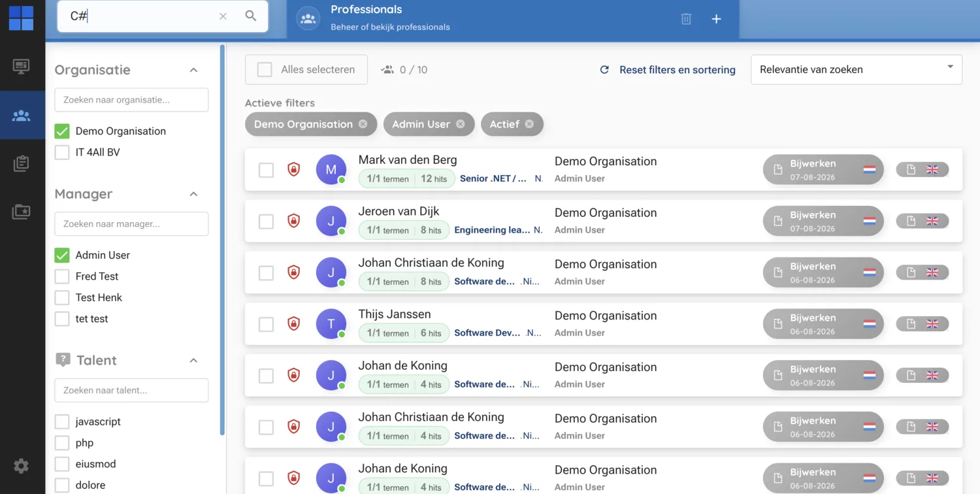This screenshot has width=980, height=494.
Task: Open the clipboard documents sidebar icon
Action: [21, 163]
